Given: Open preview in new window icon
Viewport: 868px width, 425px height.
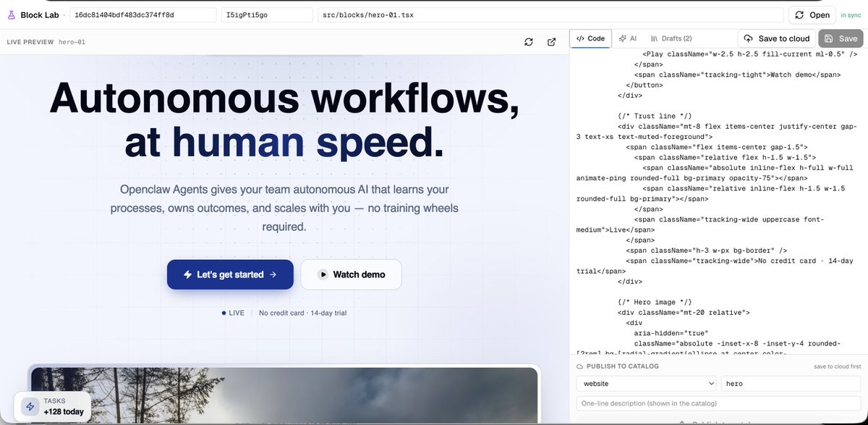Looking at the screenshot, I should click(x=552, y=42).
